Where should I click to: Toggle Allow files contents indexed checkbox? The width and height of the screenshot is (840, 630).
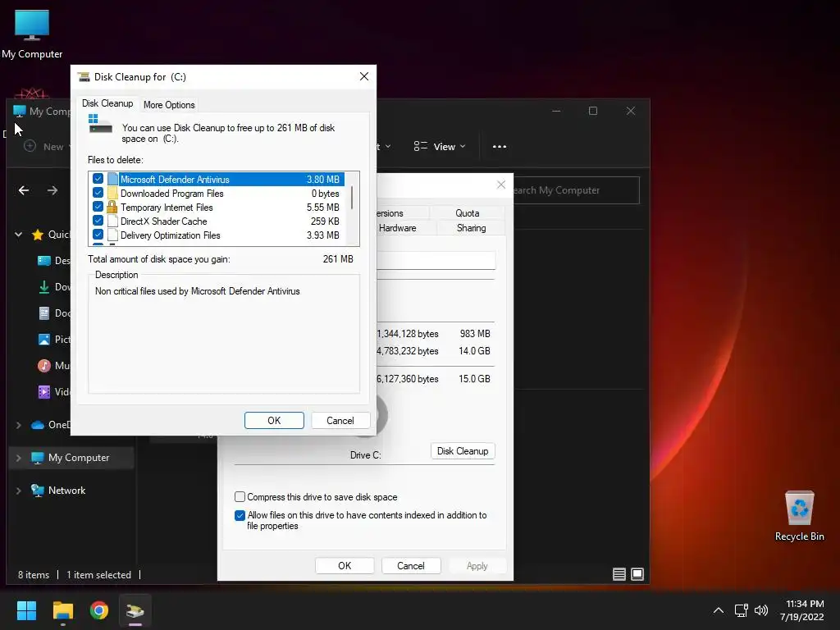tap(240, 515)
